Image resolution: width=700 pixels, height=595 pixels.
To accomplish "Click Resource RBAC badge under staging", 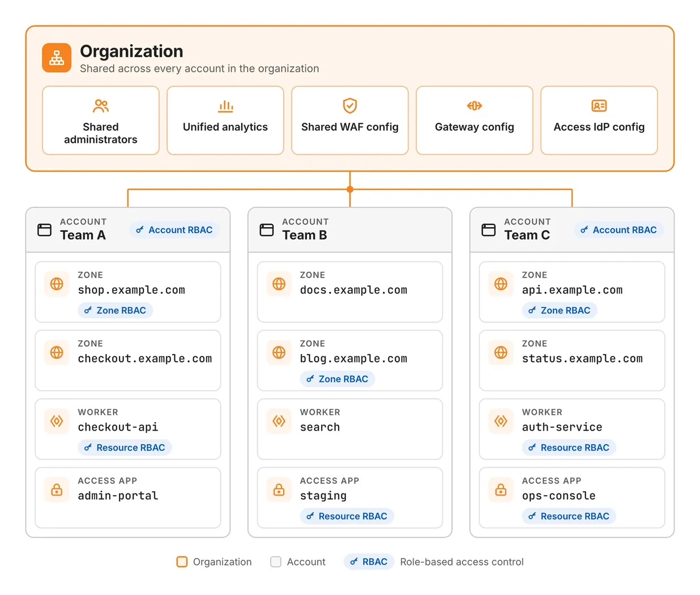I will tap(347, 516).
